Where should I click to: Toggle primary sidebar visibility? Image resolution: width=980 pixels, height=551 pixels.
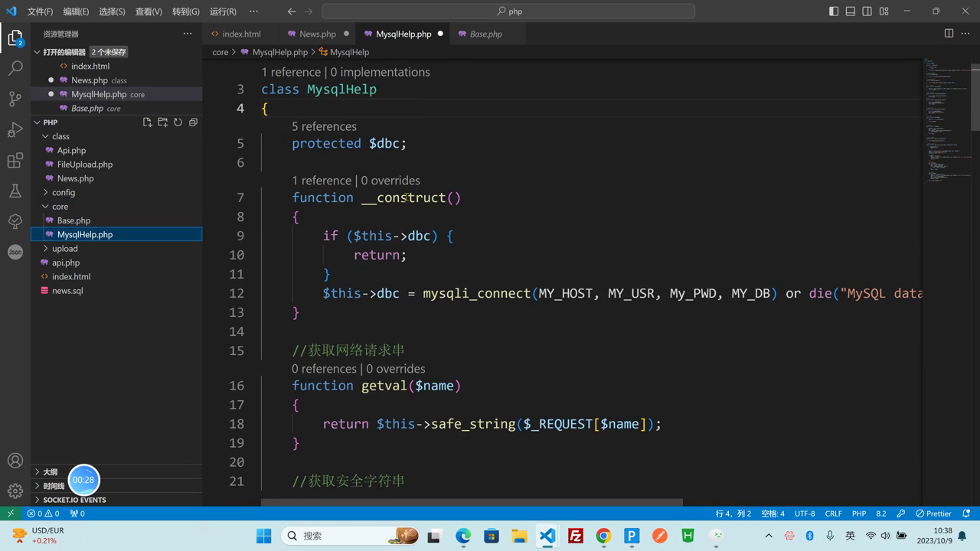point(834,11)
